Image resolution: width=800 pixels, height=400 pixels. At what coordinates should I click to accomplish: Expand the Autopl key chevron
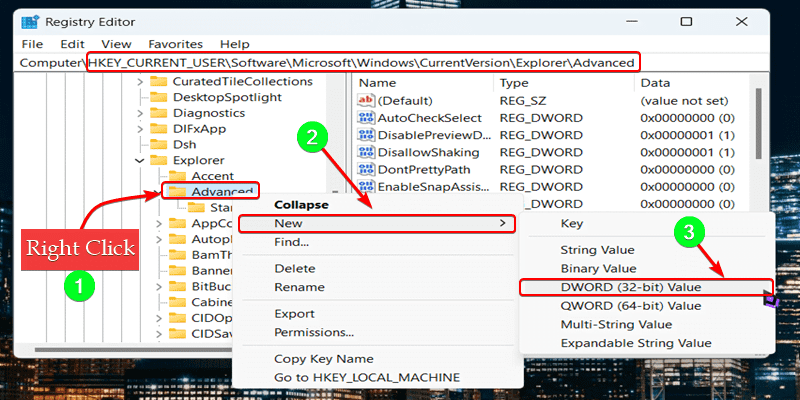pos(159,239)
